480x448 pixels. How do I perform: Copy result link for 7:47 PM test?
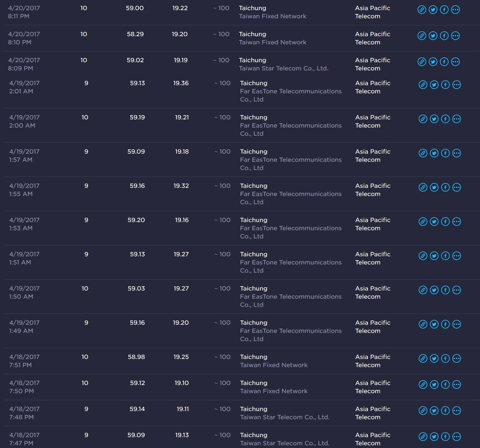423,437
